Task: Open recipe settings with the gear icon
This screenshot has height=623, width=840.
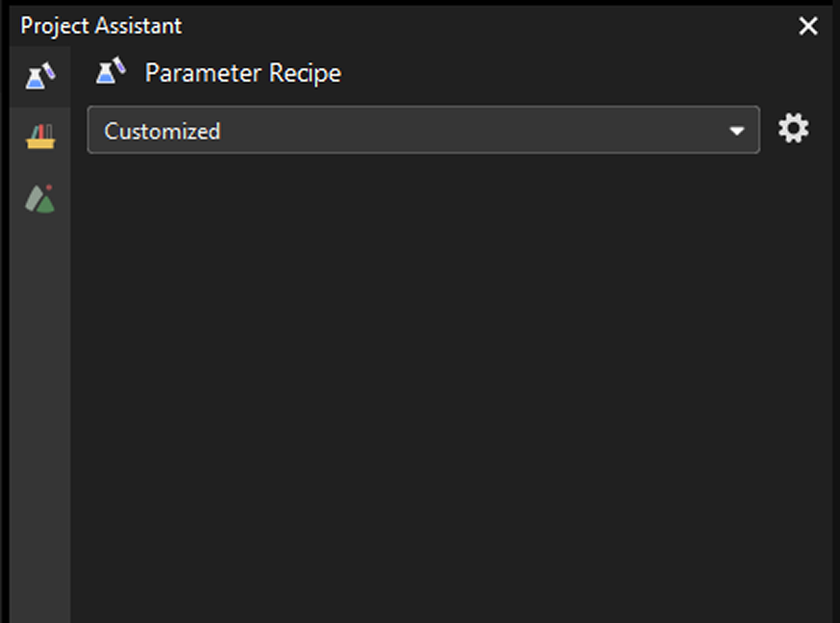Action: click(793, 129)
